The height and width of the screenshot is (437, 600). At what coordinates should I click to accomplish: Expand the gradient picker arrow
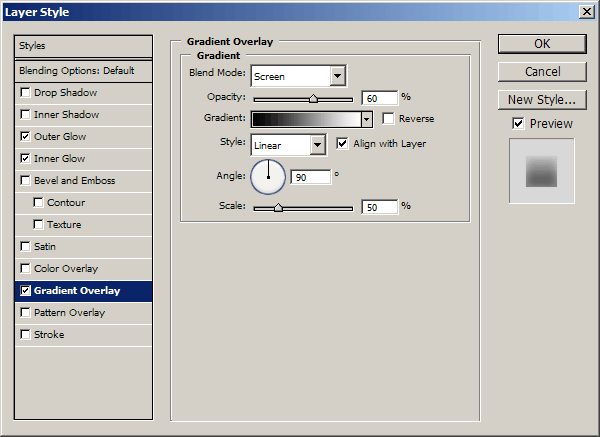[366, 119]
